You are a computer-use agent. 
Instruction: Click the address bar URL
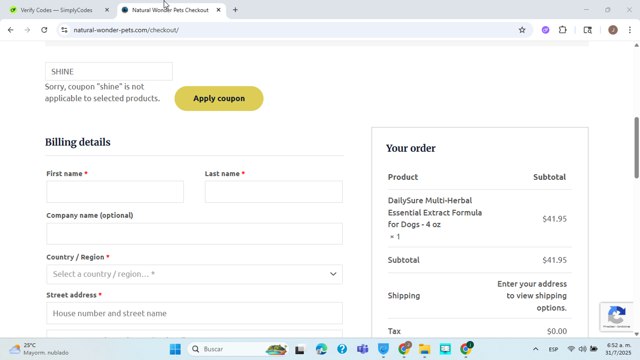(x=126, y=30)
